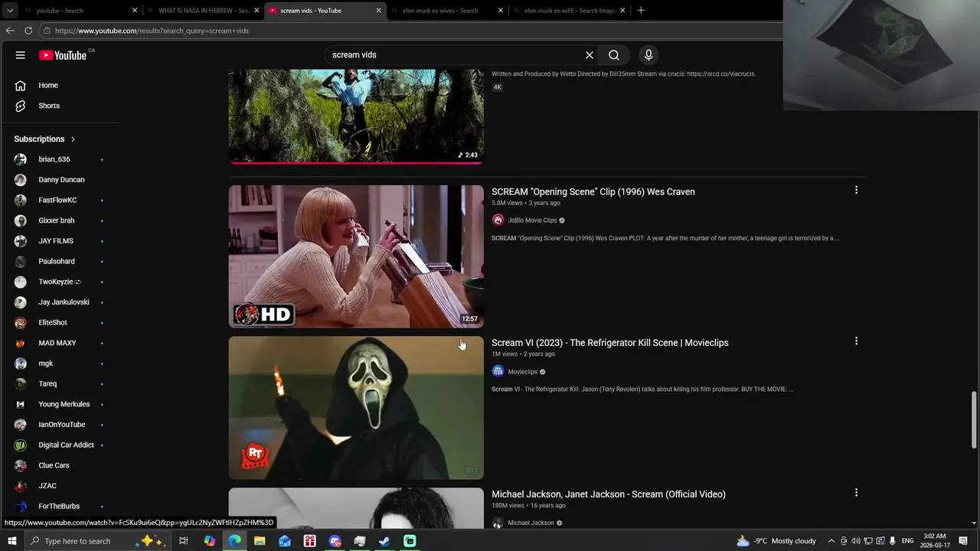Click the browser address bar URL
980x551 pixels.
[152, 31]
